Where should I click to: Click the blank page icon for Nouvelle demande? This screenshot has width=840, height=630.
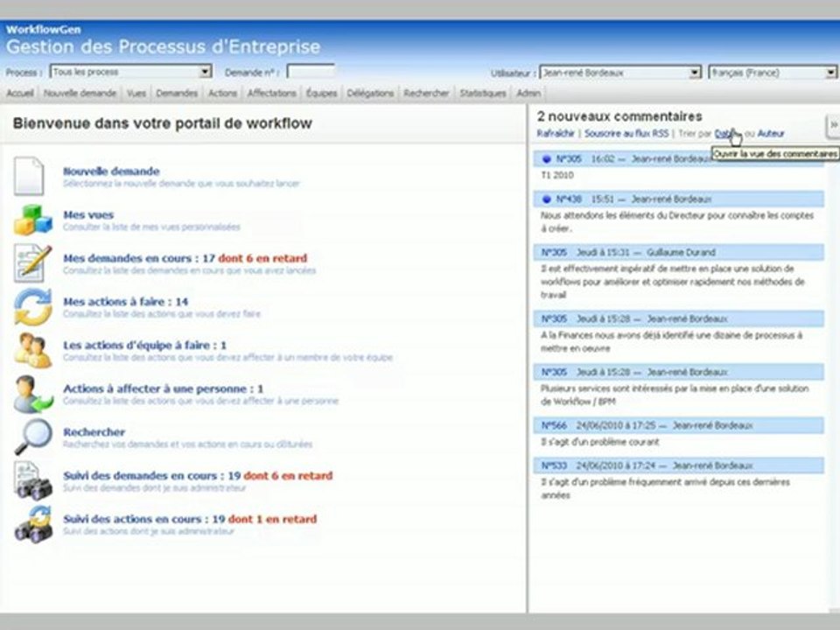tap(28, 176)
